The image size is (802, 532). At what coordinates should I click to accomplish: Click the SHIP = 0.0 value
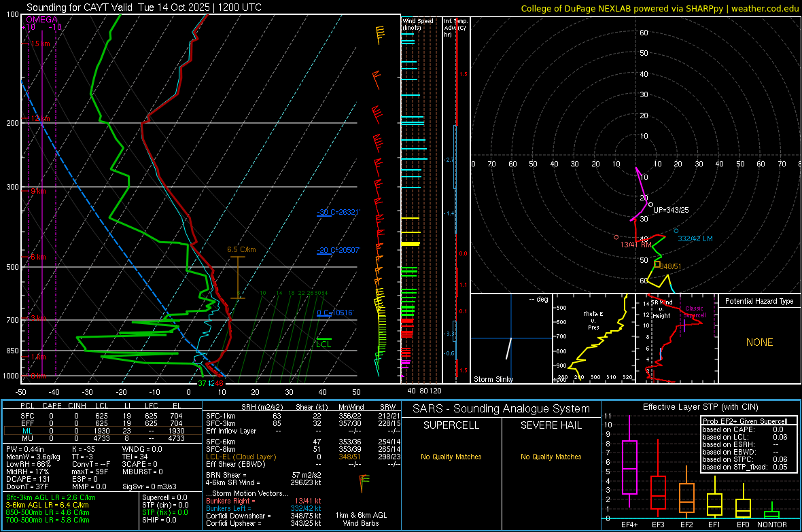pos(159,520)
